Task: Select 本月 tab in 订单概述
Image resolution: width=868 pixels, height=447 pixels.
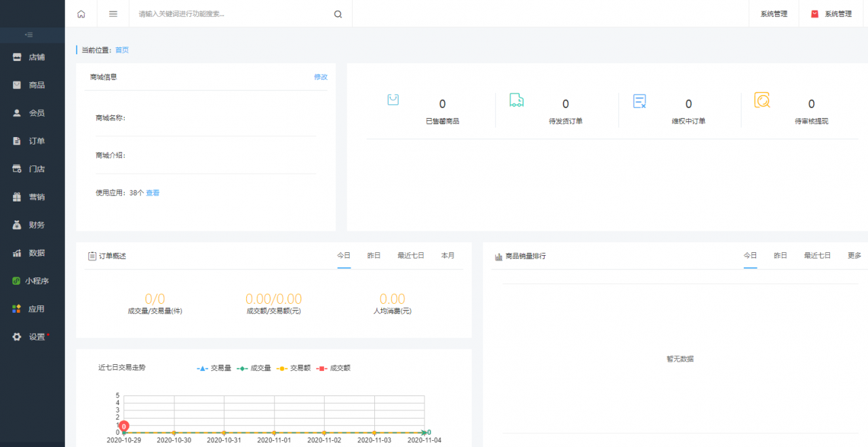Action: (448, 256)
